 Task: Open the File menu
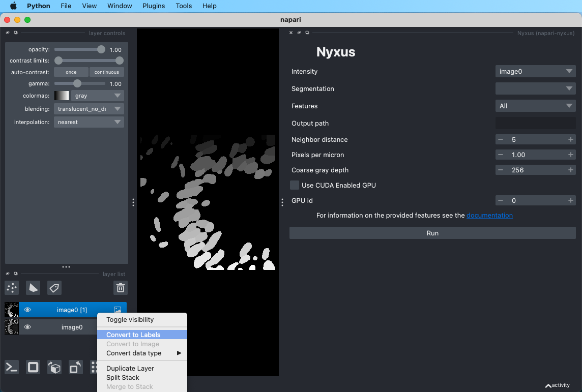click(x=66, y=6)
